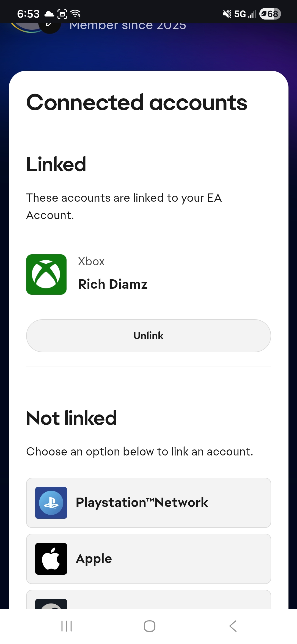
Task: Tap the screen capture status icon
Action: click(62, 14)
